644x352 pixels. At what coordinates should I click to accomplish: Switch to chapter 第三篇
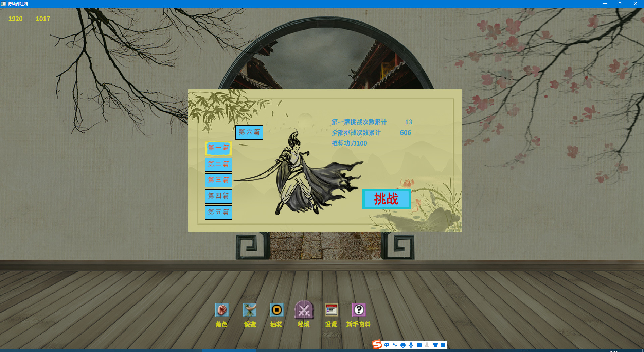[218, 180]
